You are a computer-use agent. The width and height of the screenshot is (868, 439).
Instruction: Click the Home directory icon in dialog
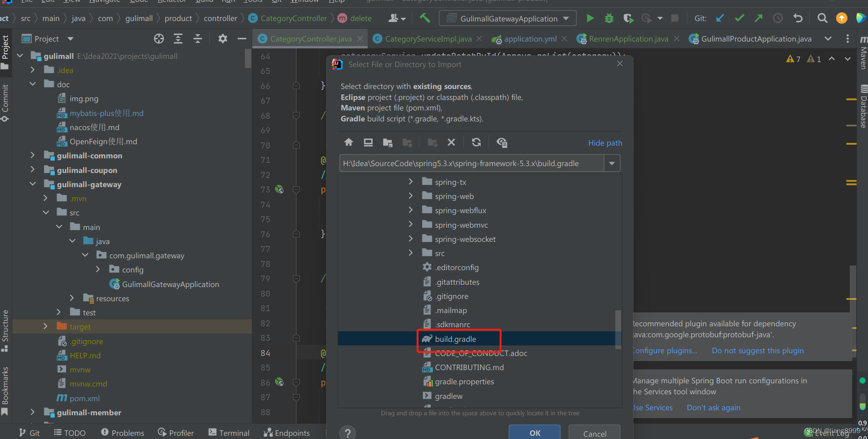coord(348,142)
